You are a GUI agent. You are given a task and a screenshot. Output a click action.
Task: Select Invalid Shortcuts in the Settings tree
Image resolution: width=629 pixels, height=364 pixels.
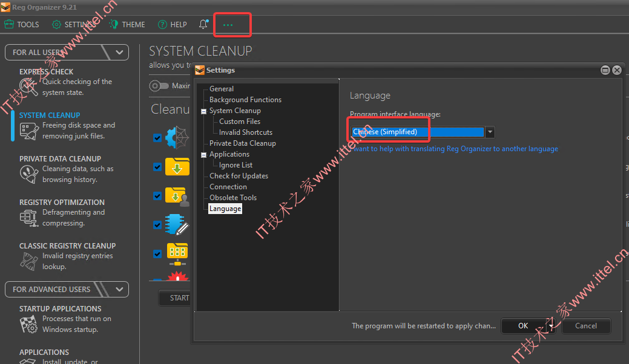246,132
